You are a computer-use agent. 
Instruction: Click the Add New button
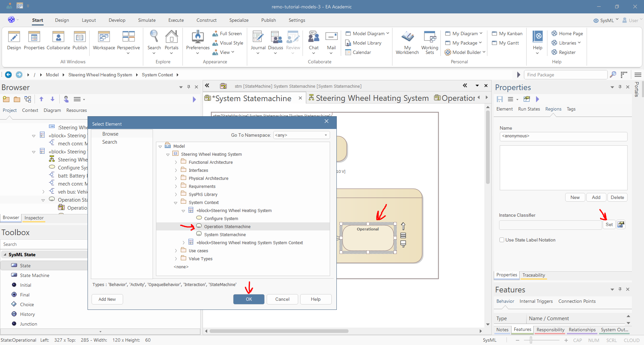[107, 299]
